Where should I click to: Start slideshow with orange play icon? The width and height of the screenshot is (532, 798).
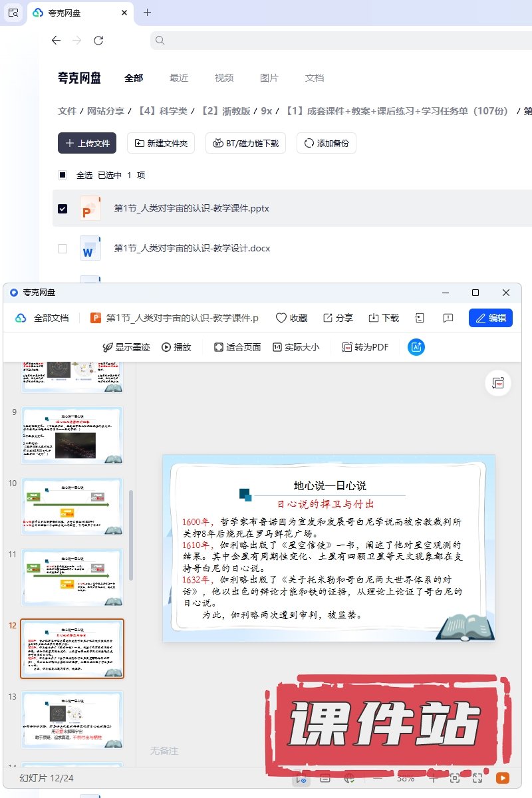pos(503,777)
